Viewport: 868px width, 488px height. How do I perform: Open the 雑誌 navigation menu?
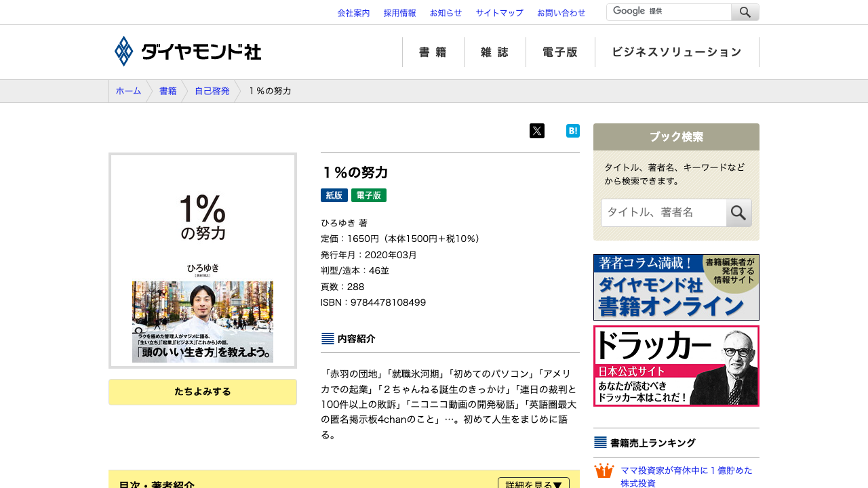(495, 52)
